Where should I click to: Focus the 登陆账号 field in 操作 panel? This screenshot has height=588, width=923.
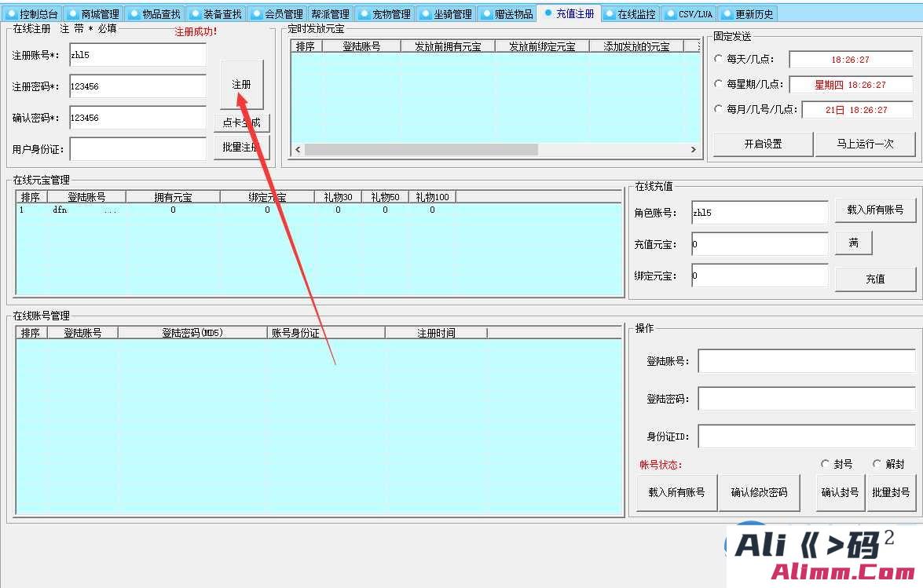click(807, 361)
